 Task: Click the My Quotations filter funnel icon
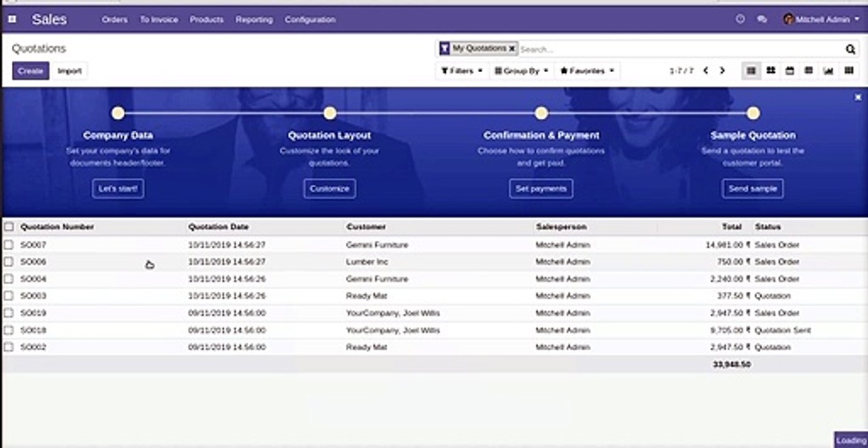(x=445, y=48)
